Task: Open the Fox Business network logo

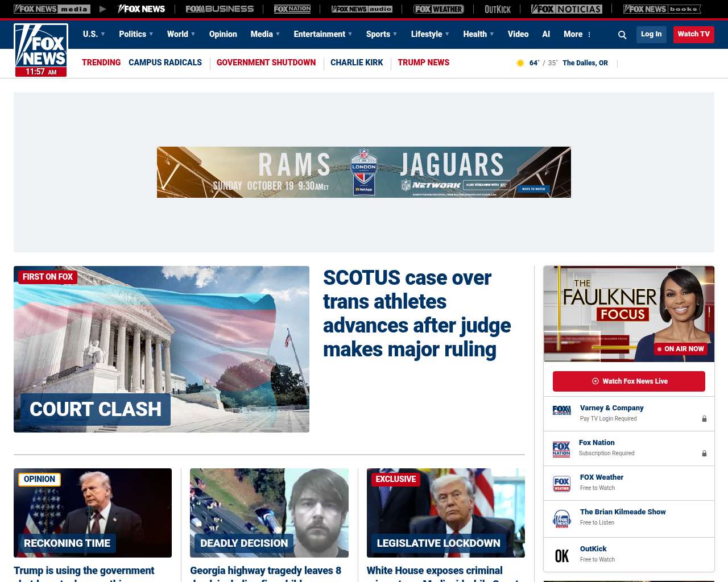Action: point(220,9)
